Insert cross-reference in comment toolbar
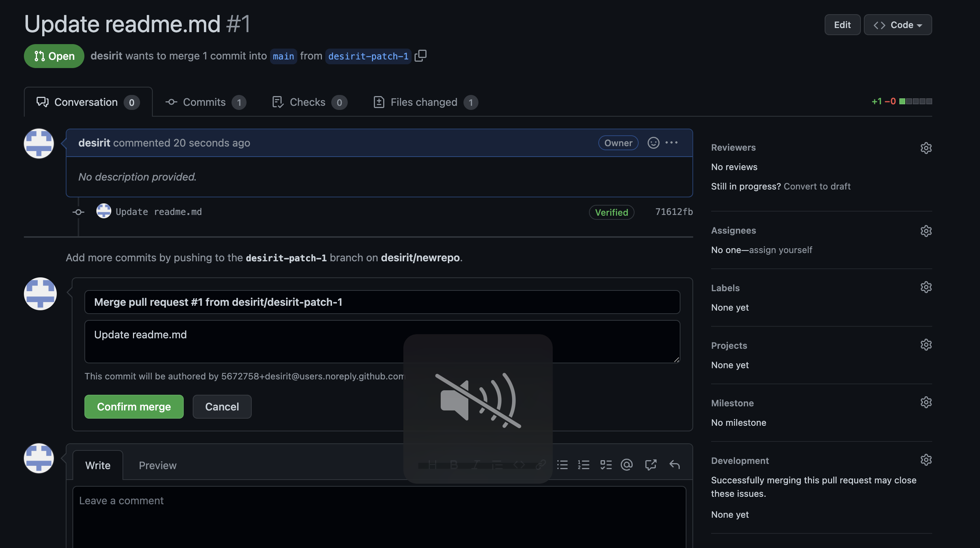The width and height of the screenshot is (980, 548). (651, 465)
